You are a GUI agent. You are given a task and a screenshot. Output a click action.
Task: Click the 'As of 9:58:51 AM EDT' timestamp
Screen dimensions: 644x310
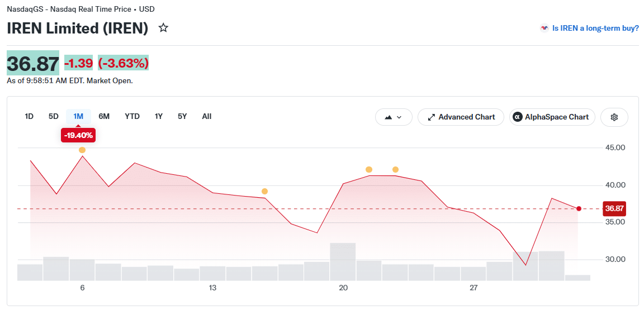(x=70, y=81)
